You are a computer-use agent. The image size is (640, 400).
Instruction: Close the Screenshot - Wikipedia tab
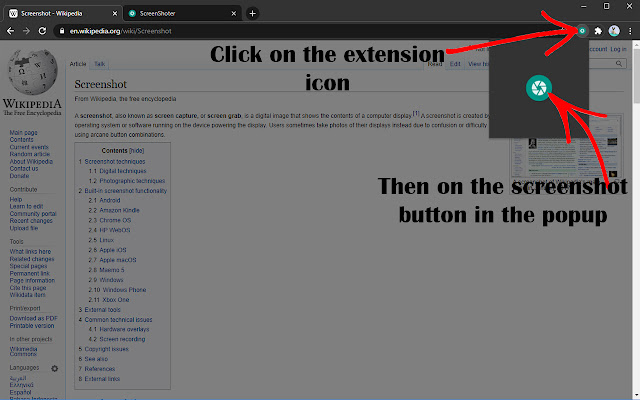115,13
